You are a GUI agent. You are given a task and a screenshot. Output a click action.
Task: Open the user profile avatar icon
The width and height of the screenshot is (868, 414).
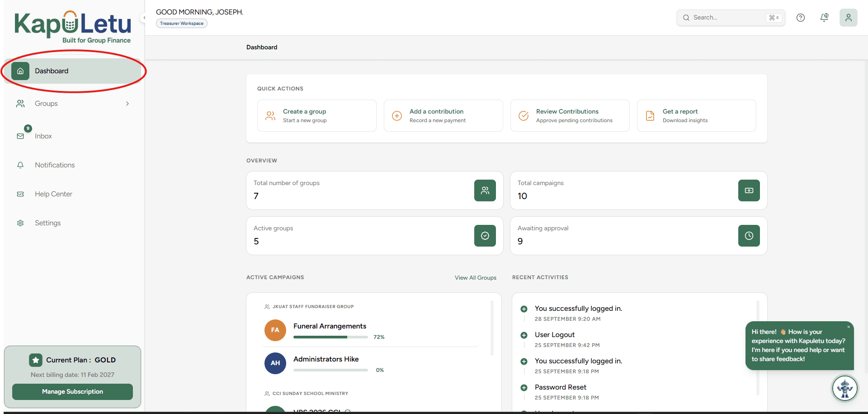click(849, 18)
